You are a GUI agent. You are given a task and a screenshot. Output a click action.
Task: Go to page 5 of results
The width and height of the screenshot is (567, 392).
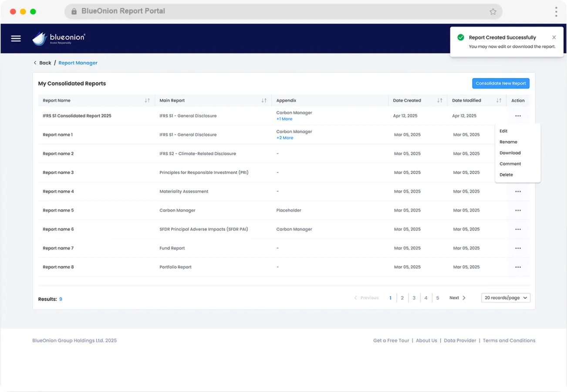pyautogui.click(x=438, y=298)
